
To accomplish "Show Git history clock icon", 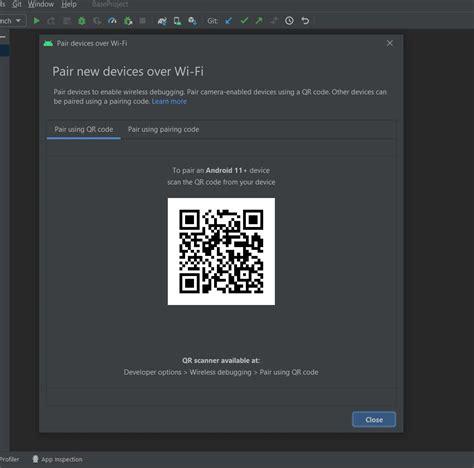I will (289, 21).
